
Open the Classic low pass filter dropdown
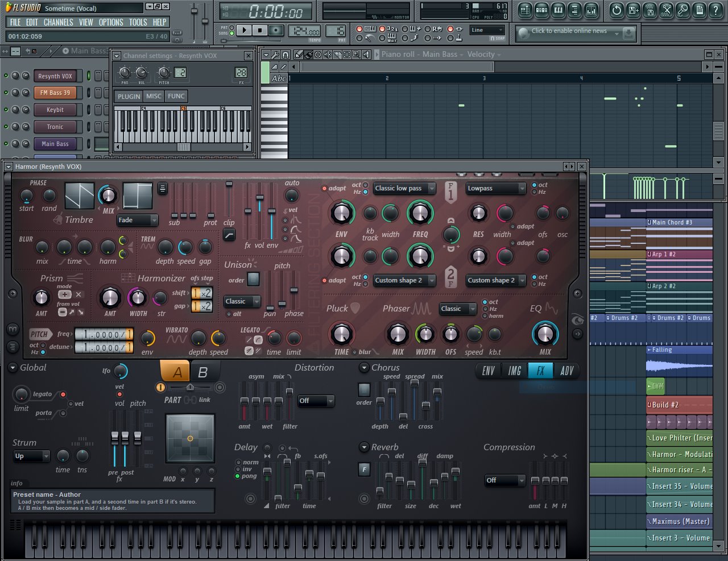(x=404, y=189)
